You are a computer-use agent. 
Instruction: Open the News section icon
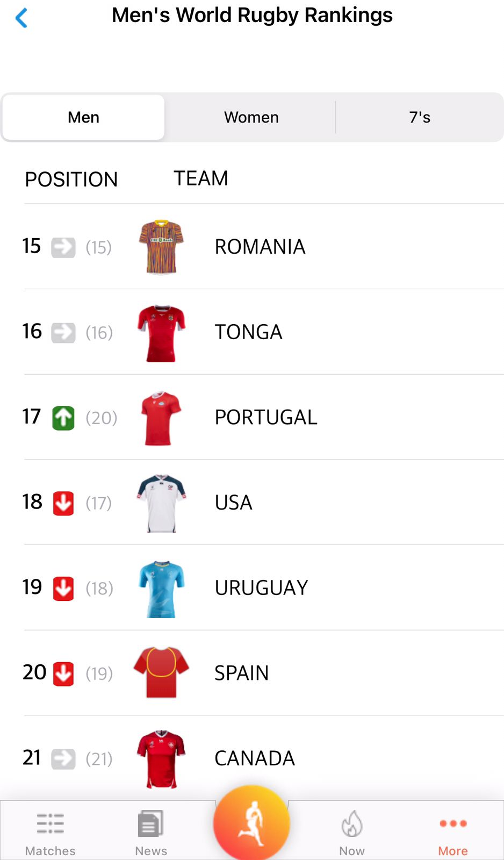pyautogui.click(x=150, y=824)
